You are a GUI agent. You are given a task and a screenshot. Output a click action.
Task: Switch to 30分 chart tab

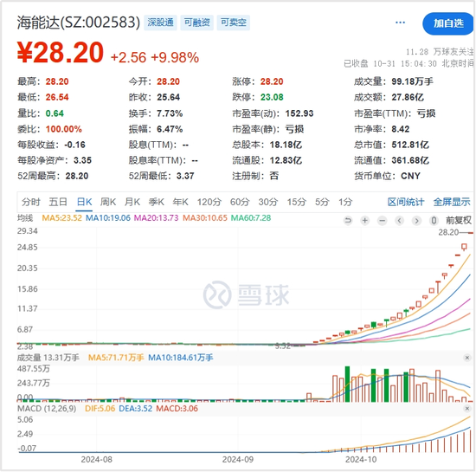pos(268,202)
